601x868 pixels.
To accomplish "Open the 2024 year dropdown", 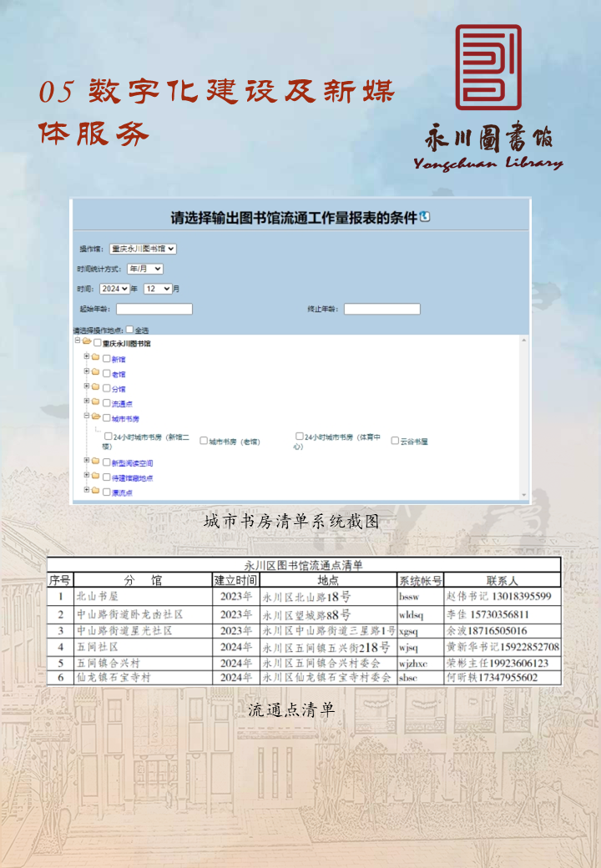I will click(x=114, y=289).
